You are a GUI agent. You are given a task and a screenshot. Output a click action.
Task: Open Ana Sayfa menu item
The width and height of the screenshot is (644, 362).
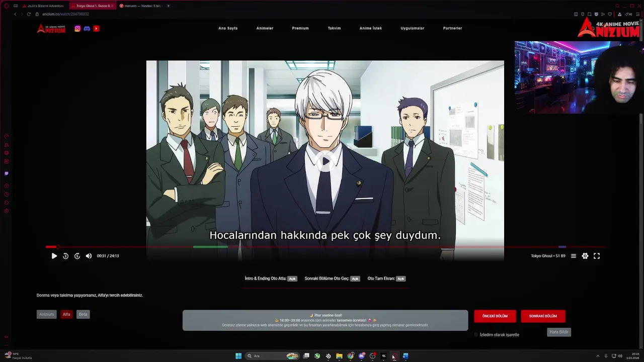228,28
